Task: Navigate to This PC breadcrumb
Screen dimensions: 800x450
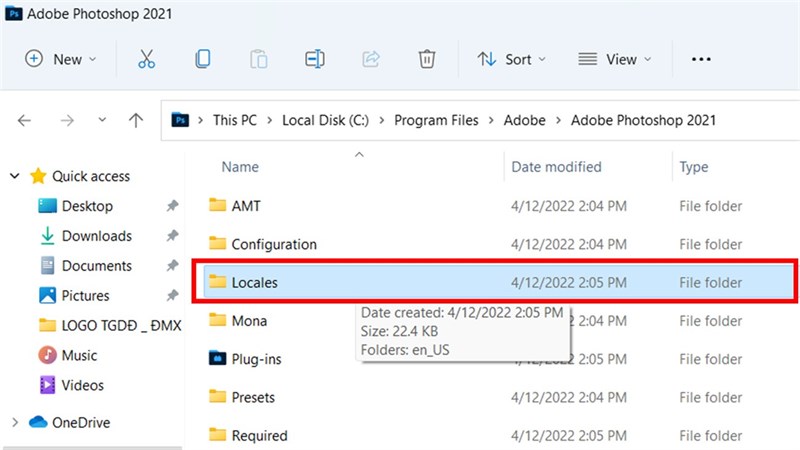Action: (235, 120)
